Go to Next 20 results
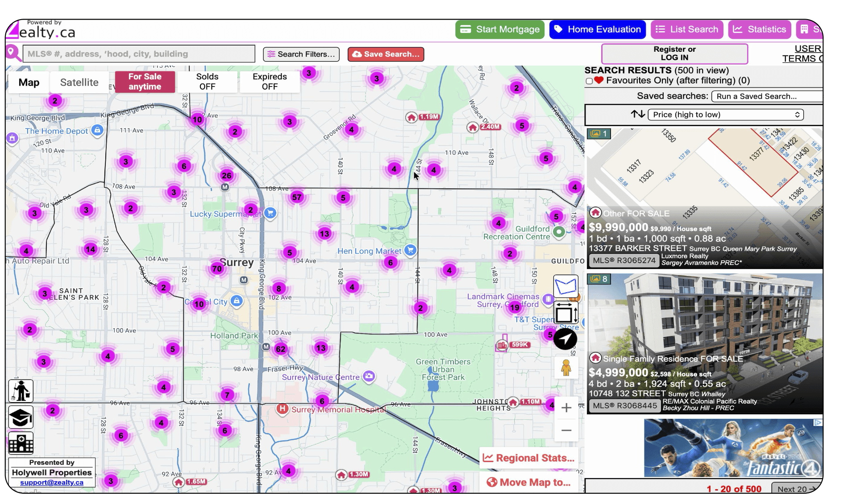The image size is (848, 504). pos(797,489)
